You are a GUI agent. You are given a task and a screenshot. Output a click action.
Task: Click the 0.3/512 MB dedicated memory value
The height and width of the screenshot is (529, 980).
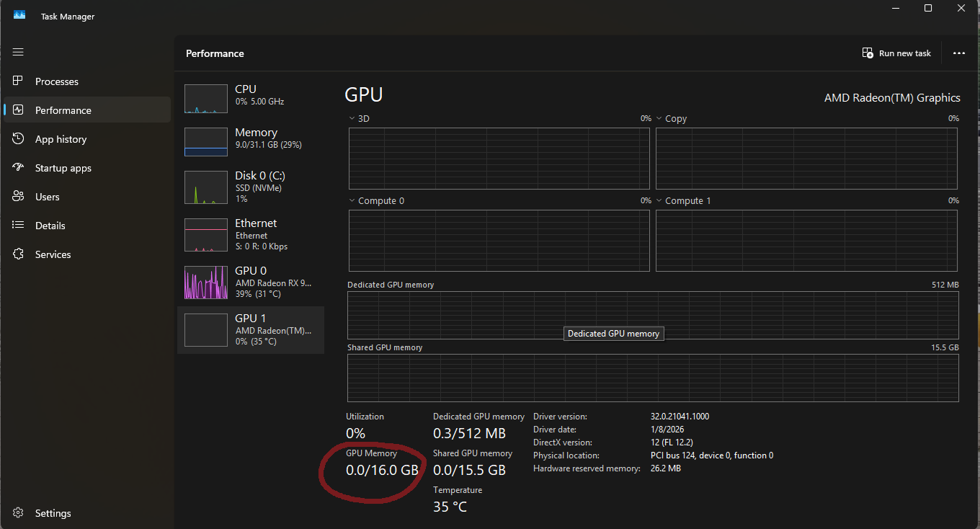(x=469, y=433)
